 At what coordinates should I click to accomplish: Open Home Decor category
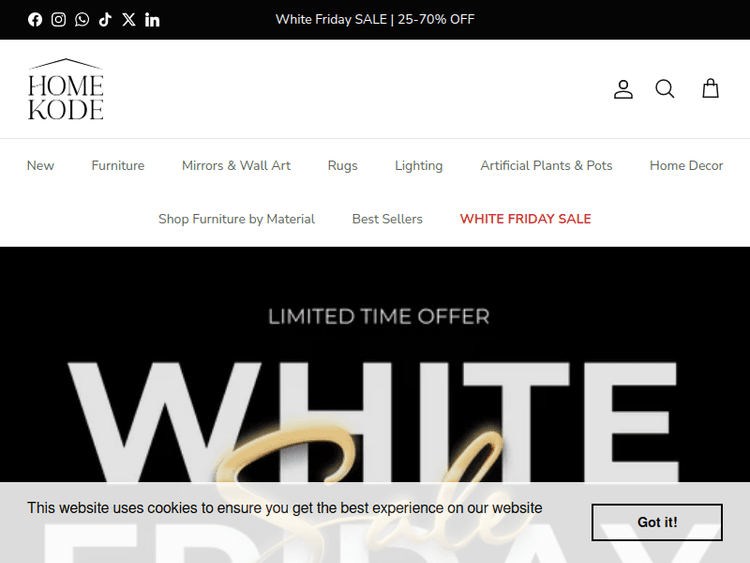click(x=686, y=166)
